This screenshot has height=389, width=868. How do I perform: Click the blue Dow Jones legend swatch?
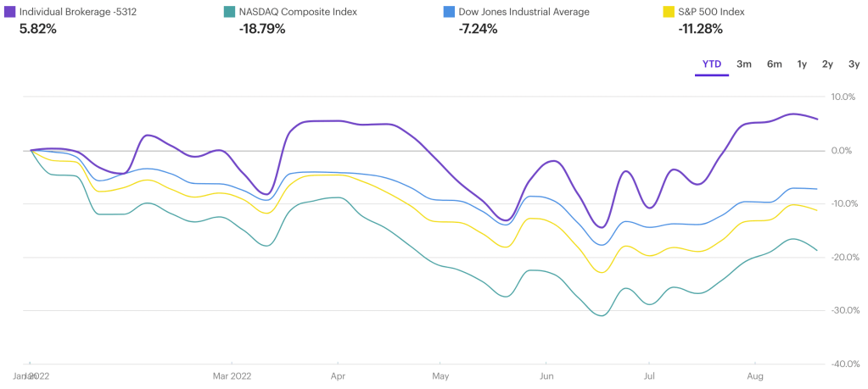pyautogui.click(x=448, y=12)
